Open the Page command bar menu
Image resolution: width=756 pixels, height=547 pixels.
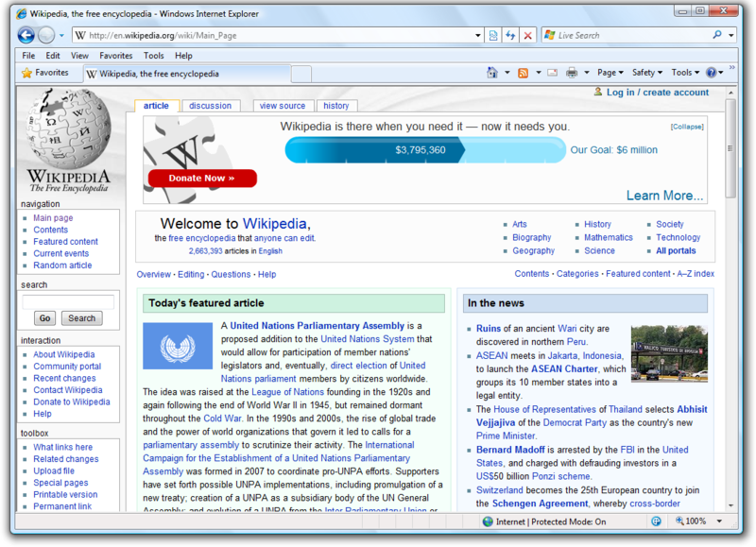coord(610,73)
